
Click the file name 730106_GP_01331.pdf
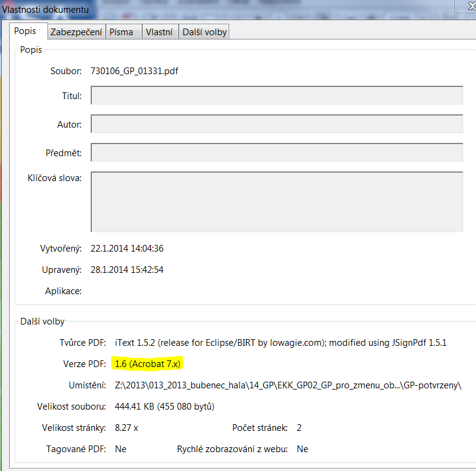134,71
